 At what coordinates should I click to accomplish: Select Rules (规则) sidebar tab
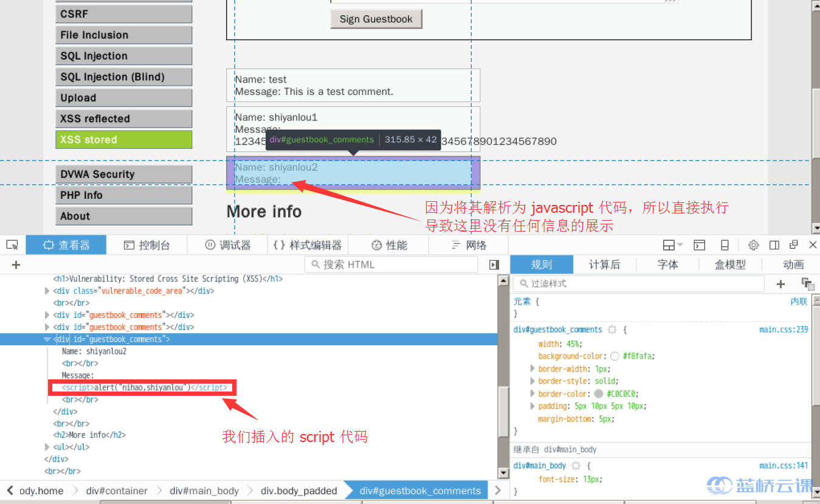pos(542,264)
